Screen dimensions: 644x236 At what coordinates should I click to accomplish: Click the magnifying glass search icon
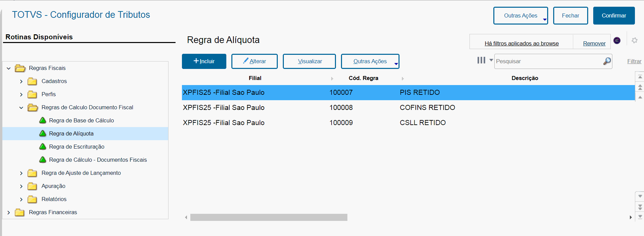[x=607, y=61]
